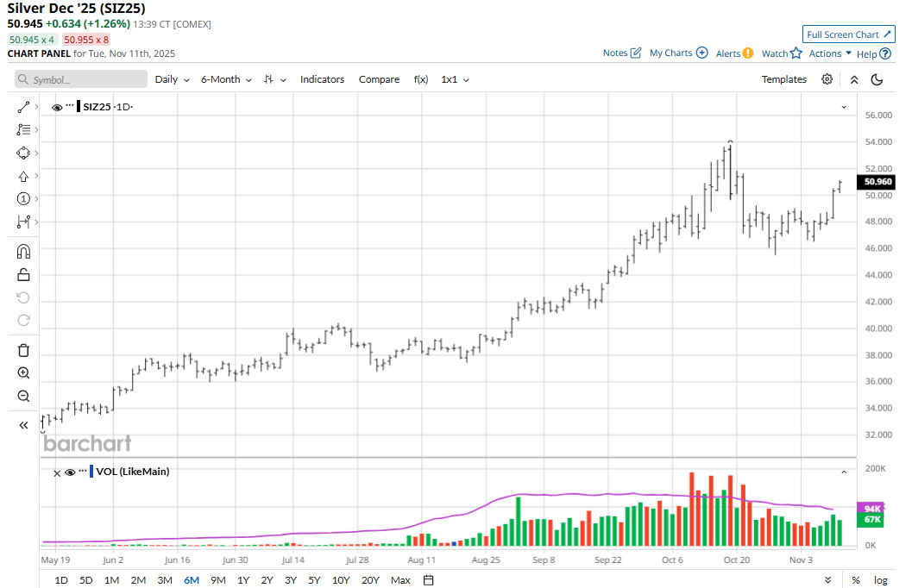
Task: Toggle visibility of SIZ25 main series
Action: (57, 108)
